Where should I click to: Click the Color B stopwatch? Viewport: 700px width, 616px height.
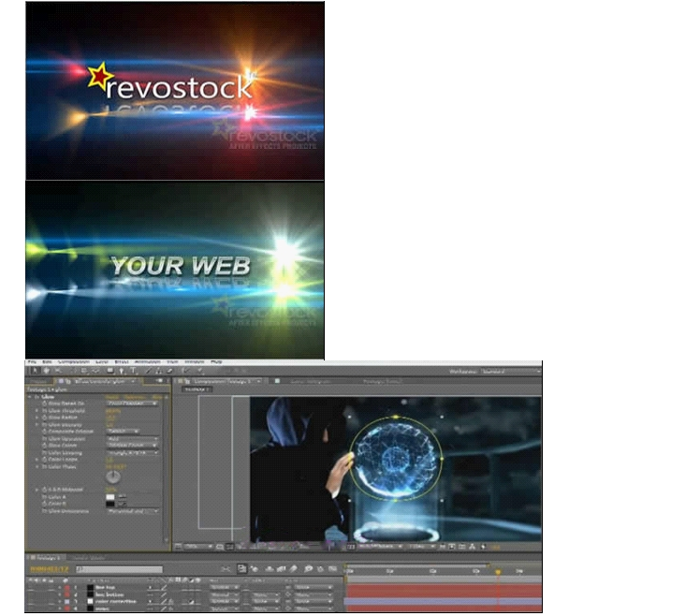pyautogui.click(x=45, y=504)
